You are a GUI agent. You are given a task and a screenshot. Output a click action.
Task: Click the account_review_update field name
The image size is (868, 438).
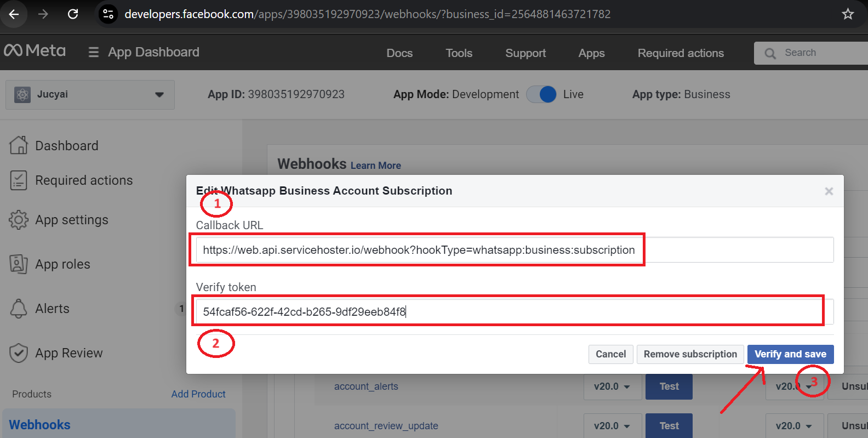tap(386, 426)
